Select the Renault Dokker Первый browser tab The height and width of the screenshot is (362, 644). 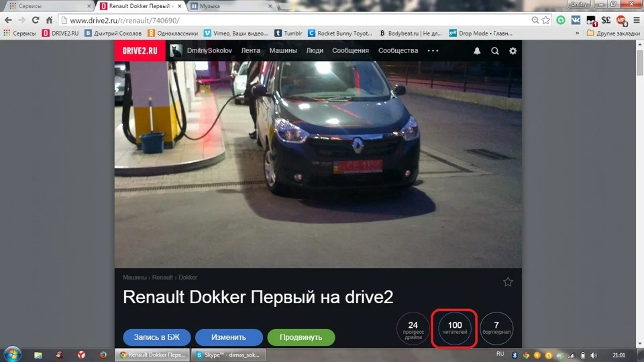pyautogui.click(x=141, y=6)
